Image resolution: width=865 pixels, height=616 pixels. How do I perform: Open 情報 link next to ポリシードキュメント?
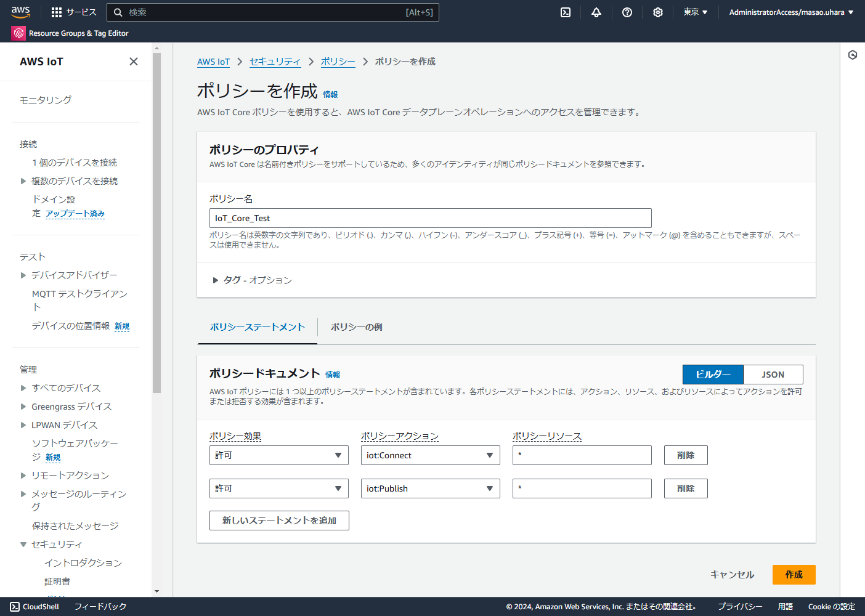(333, 375)
